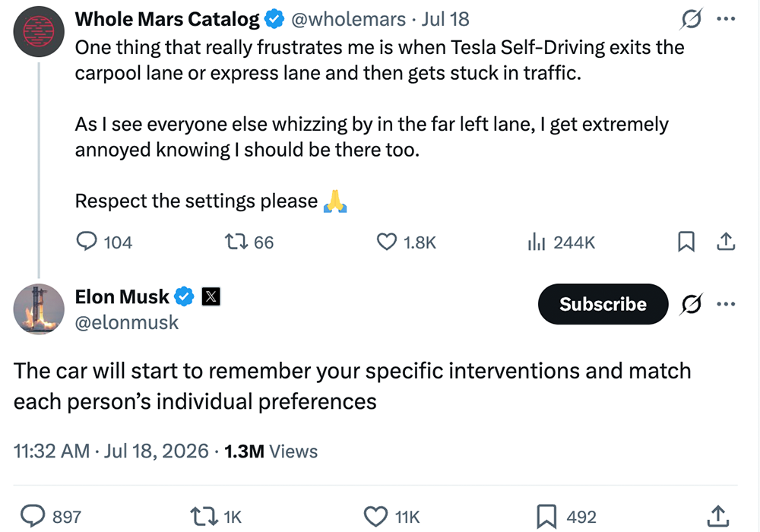This screenshot has height=532, width=760.
Task: Share the Whole Mars Catalog post
Action: (x=726, y=241)
